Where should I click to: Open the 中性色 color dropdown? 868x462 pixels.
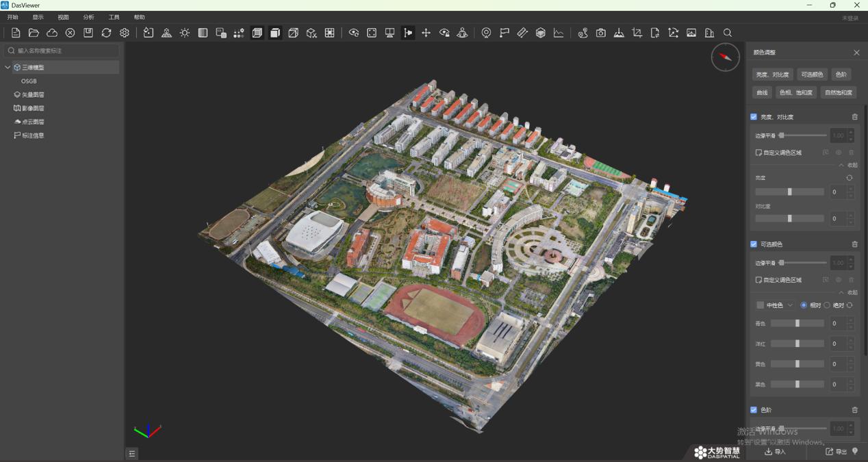(775, 305)
